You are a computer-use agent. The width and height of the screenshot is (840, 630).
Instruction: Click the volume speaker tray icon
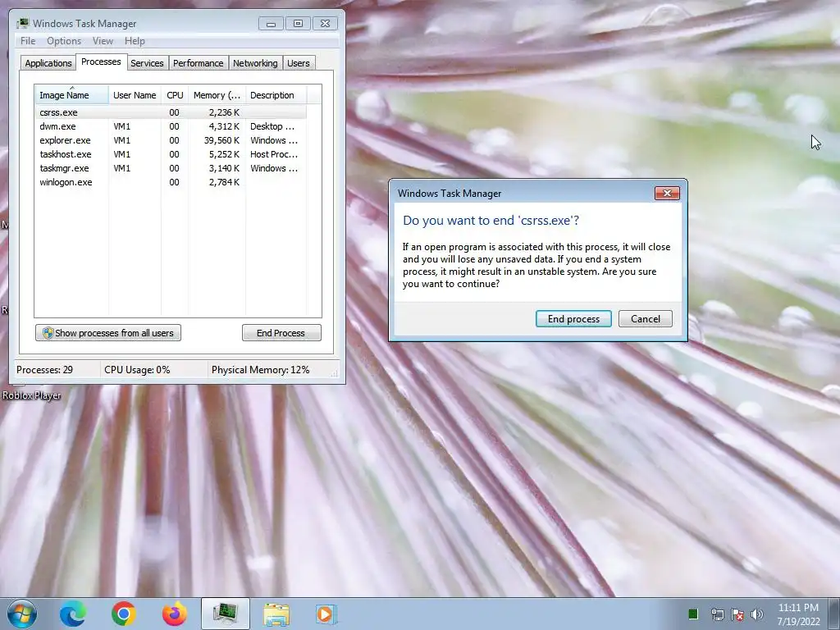756,614
